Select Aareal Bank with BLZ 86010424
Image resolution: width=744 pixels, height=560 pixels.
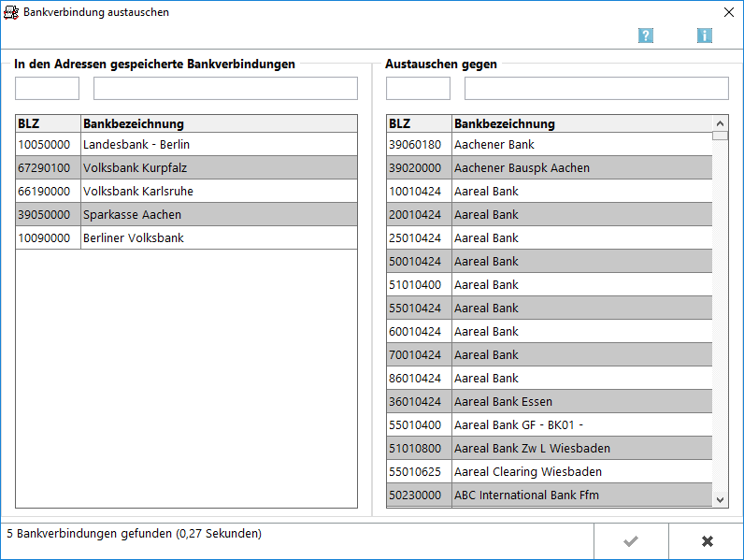click(550, 379)
